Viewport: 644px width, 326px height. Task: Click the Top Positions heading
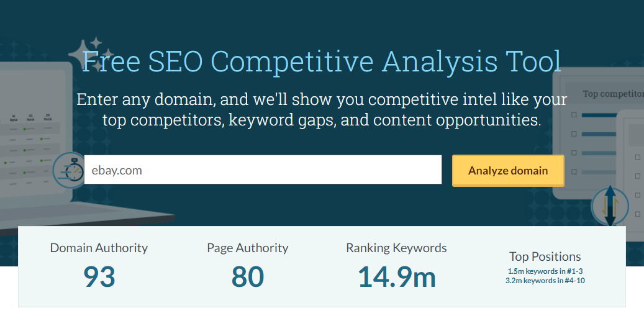click(545, 256)
